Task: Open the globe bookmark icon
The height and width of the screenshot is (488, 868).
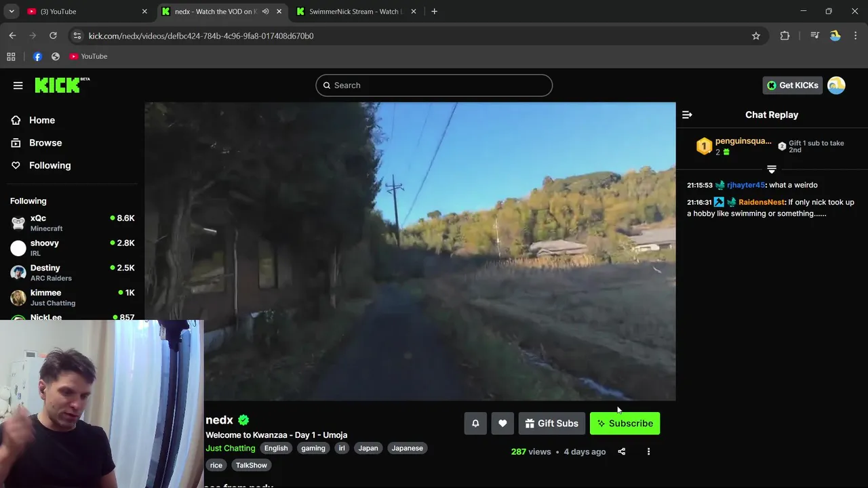Action: pyautogui.click(x=56, y=56)
